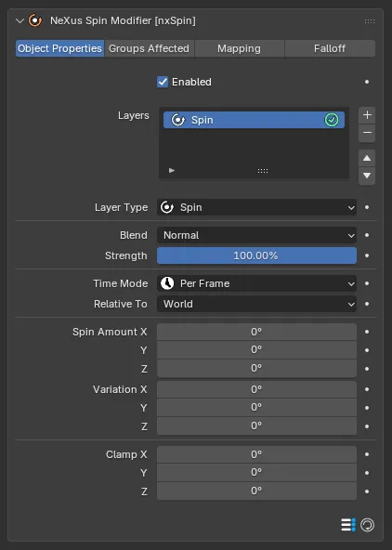
Task: Click the Relative To animate dot
Action: tap(367, 304)
